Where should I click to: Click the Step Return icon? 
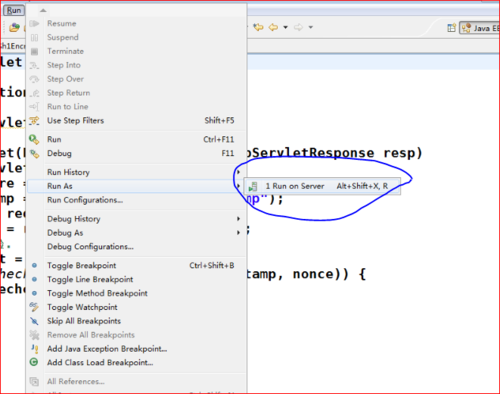[x=34, y=93]
